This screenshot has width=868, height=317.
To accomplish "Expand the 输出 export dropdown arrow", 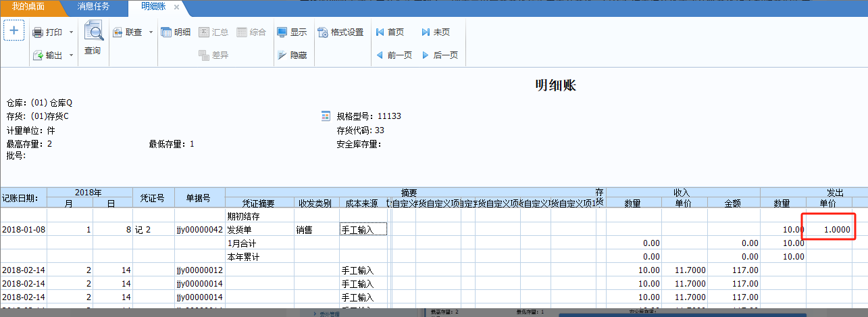I will coord(71,55).
